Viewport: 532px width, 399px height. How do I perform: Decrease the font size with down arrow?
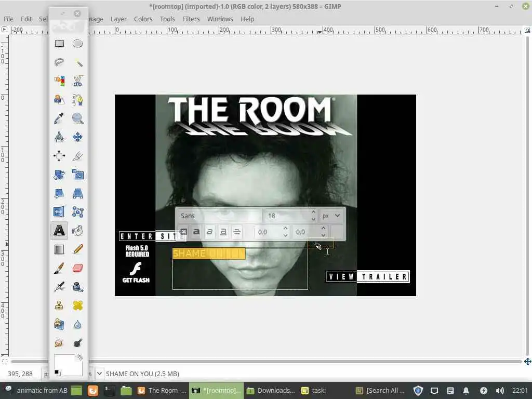pyautogui.click(x=313, y=219)
